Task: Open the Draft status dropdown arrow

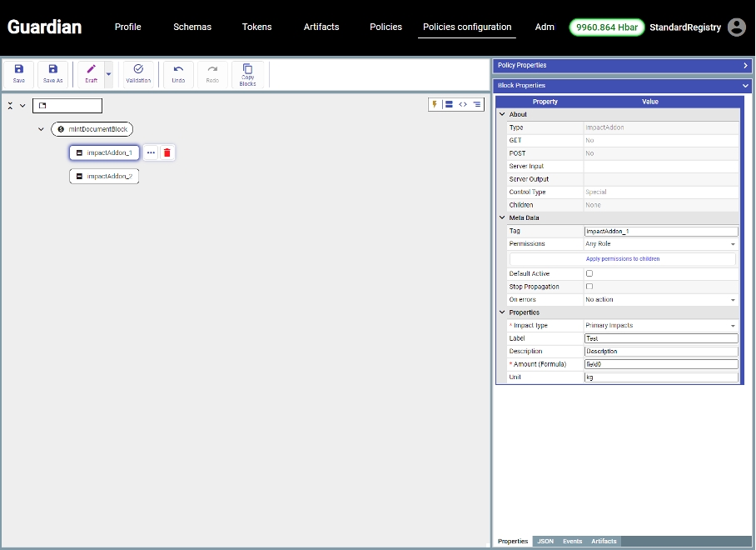Action: pyautogui.click(x=108, y=74)
